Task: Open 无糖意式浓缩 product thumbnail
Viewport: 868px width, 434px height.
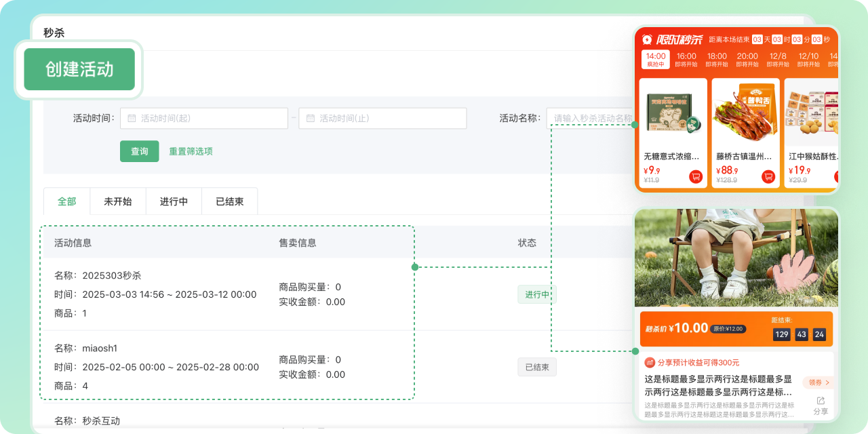Action: tap(673, 112)
